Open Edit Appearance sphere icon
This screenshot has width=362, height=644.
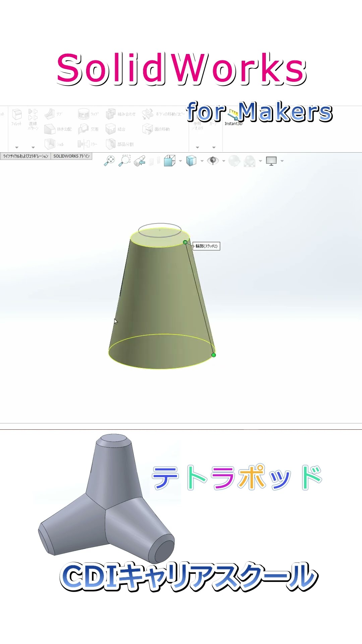tap(234, 161)
